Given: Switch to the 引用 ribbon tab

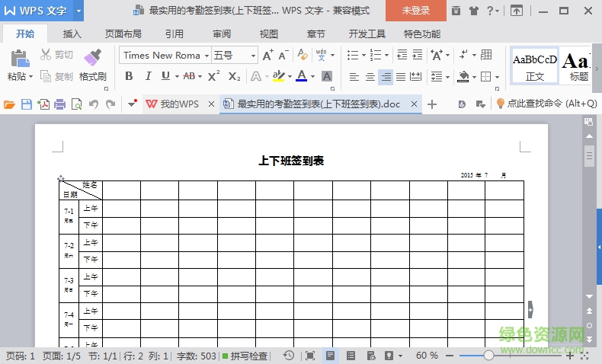Looking at the screenshot, I should [x=175, y=34].
